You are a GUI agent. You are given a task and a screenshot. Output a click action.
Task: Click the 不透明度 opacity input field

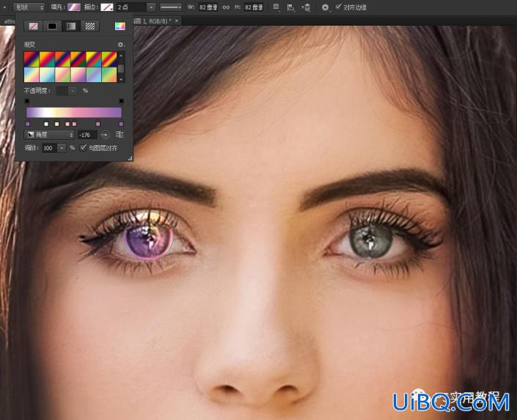pos(62,91)
